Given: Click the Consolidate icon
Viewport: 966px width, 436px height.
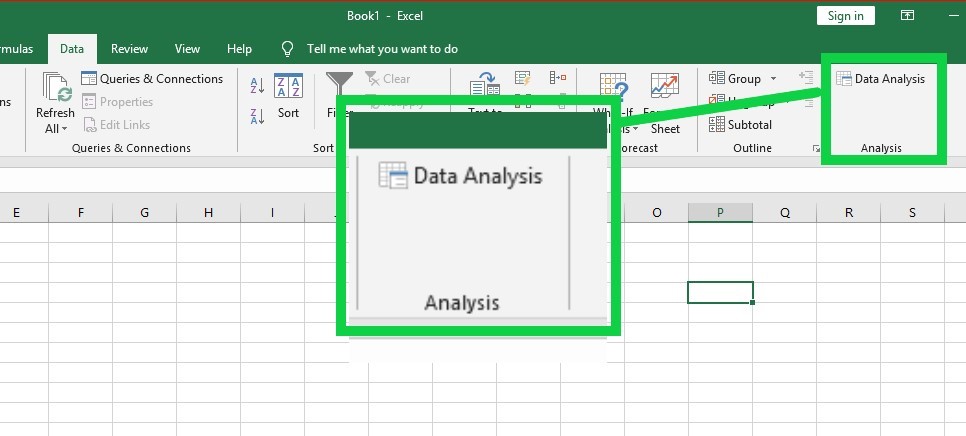Looking at the screenshot, I should click(558, 78).
